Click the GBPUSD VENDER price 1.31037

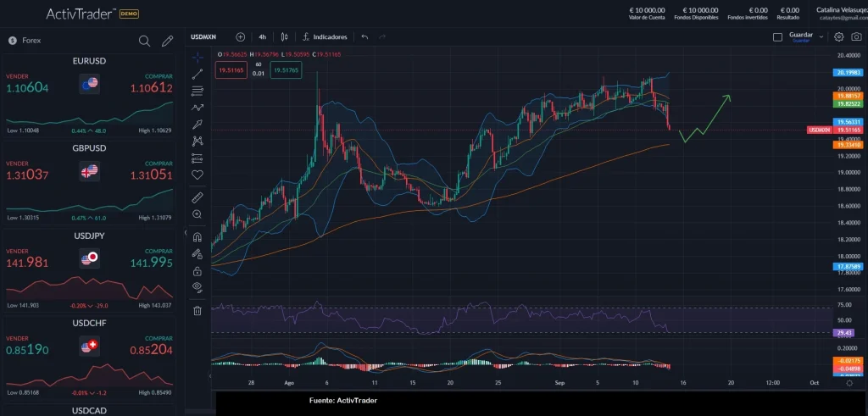pos(27,175)
